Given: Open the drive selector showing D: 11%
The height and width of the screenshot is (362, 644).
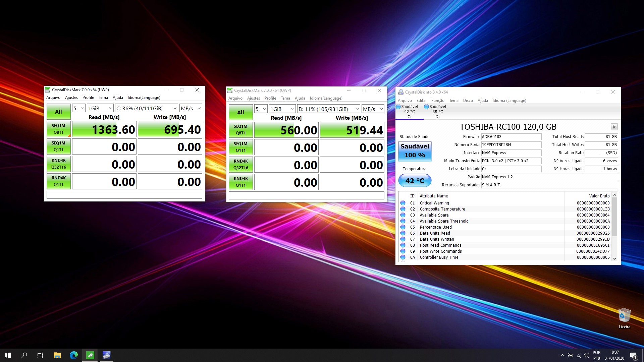Looking at the screenshot, I should click(328, 109).
